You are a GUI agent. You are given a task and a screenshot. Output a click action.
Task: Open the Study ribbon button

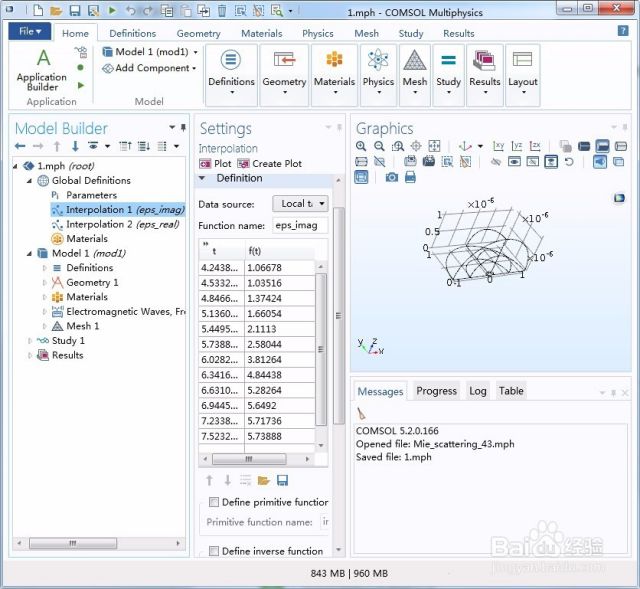(x=448, y=75)
